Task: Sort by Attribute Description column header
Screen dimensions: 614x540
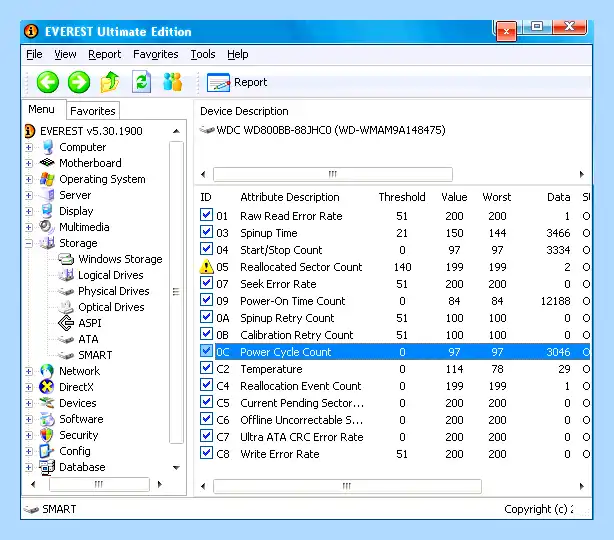Action: pyautogui.click(x=290, y=197)
